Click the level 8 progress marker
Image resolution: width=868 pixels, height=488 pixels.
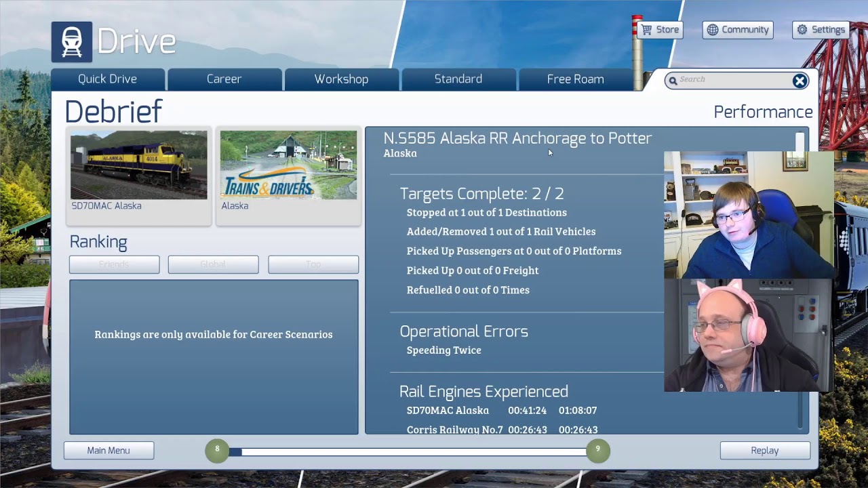[217, 451]
